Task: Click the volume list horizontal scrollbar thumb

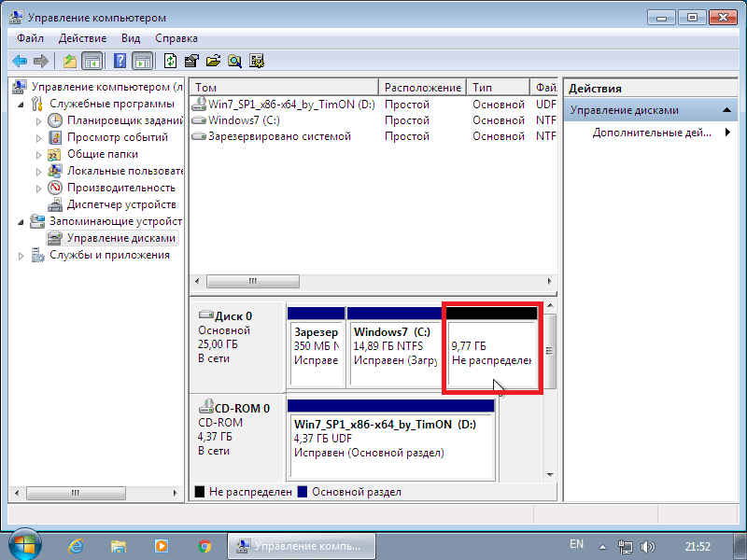Action: click(253, 282)
